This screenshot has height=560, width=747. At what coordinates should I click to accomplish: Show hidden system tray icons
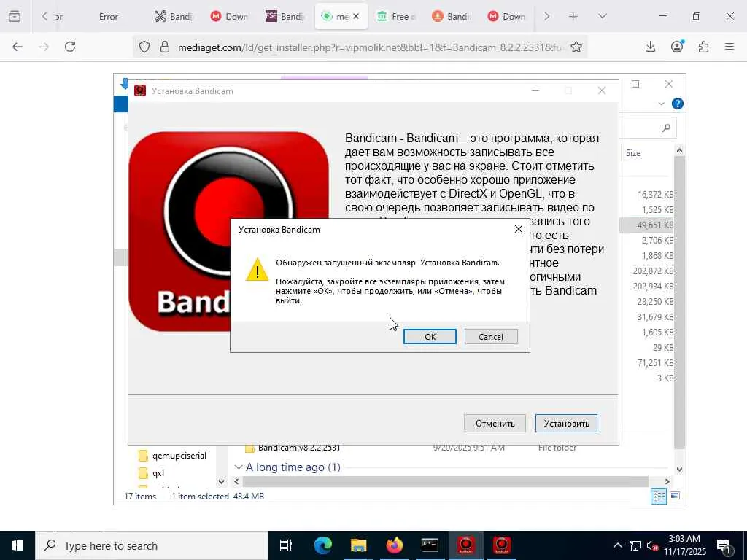[x=617, y=545]
